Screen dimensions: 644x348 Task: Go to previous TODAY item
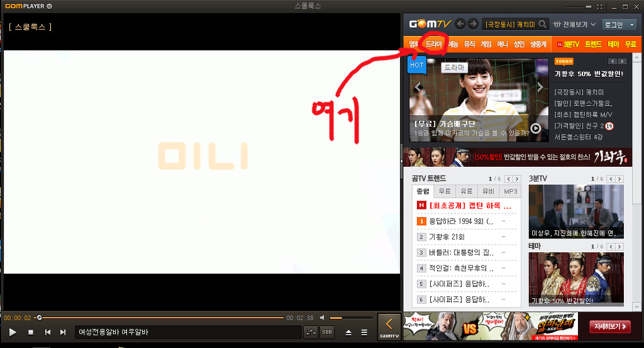point(613,61)
